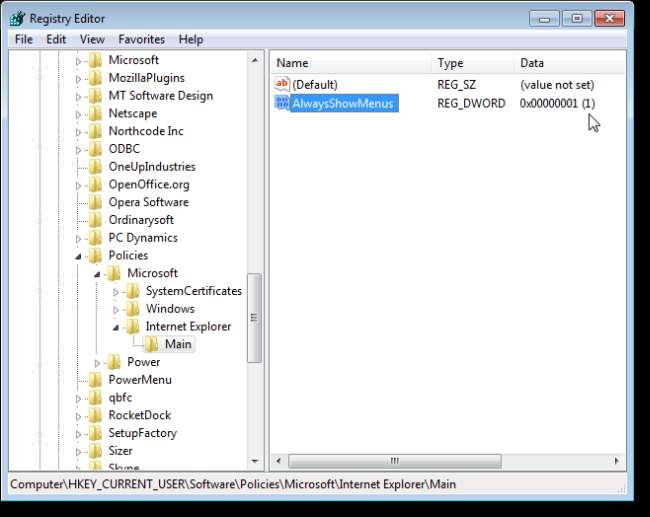
Task: Expand the PC Dynamics key
Action: (78, 239)
